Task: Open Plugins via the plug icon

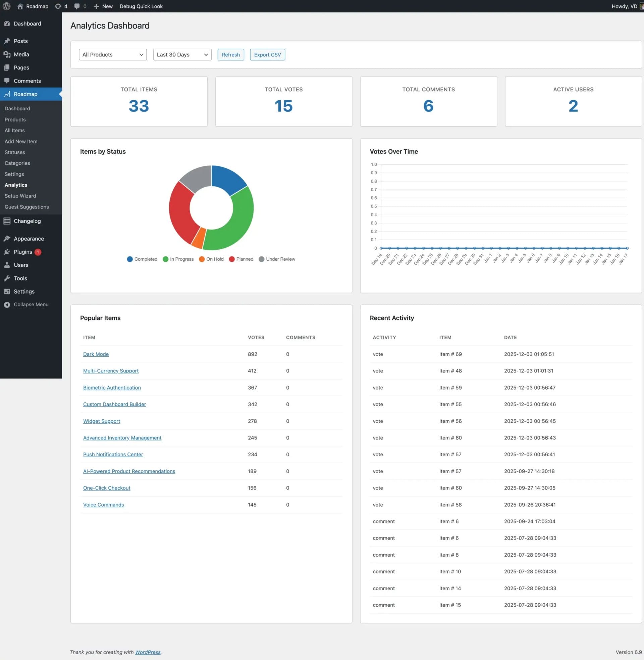Action: (x=8, y=252)
